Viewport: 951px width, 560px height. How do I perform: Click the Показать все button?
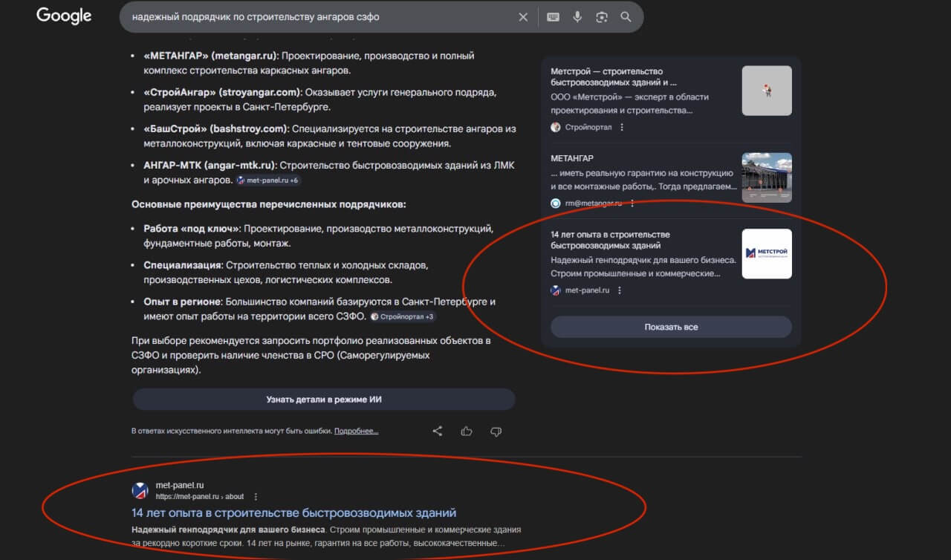point(671,327)
